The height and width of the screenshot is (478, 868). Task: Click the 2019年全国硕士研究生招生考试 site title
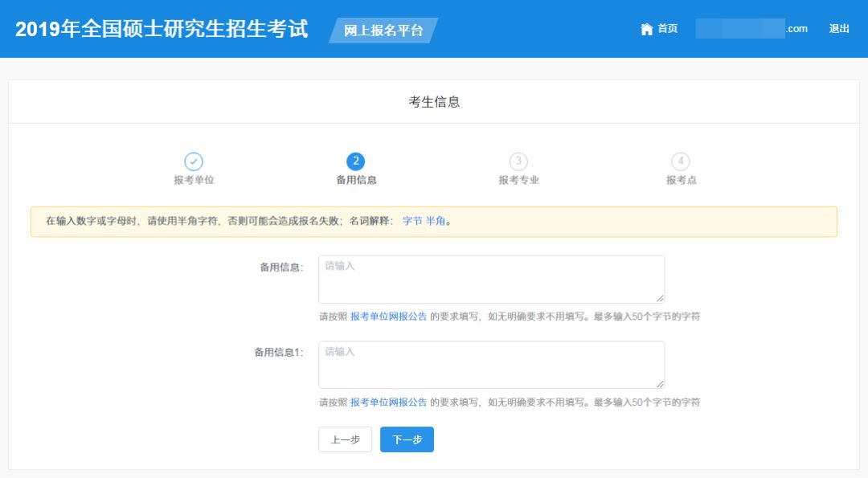tap(162, 29)
